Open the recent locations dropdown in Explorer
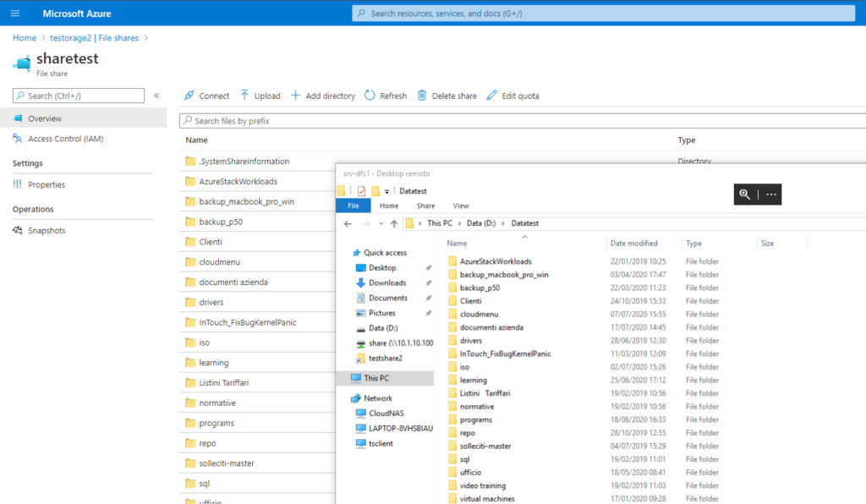Image resolution: width=866 pixels, height=504 pixels. pos(381,223)
